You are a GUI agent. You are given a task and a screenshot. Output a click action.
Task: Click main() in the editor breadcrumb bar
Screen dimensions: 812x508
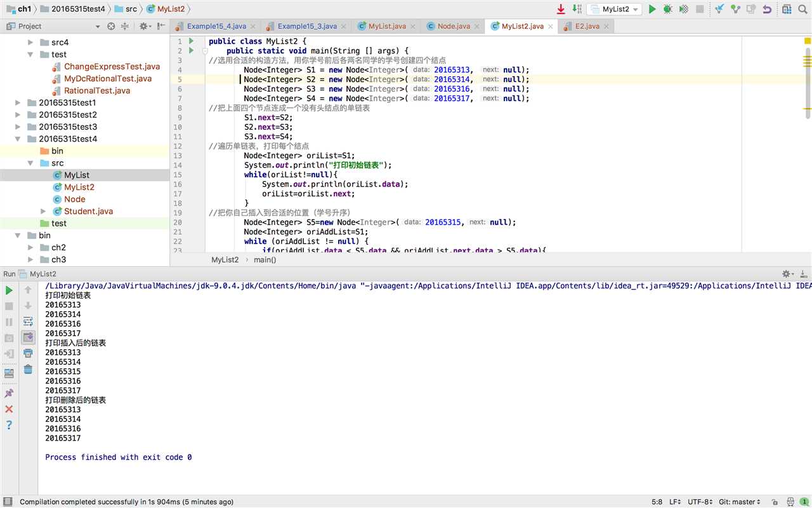coord(265,260)
